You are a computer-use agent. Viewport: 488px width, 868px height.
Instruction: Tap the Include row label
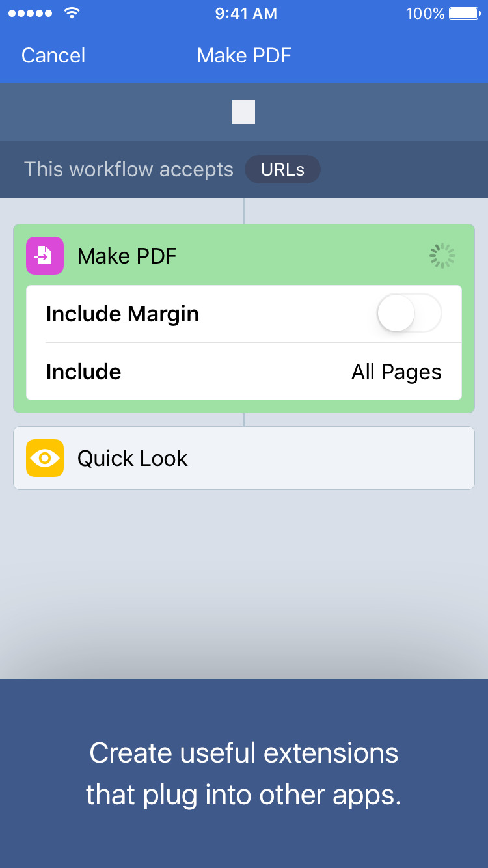[x=83, y=372]
